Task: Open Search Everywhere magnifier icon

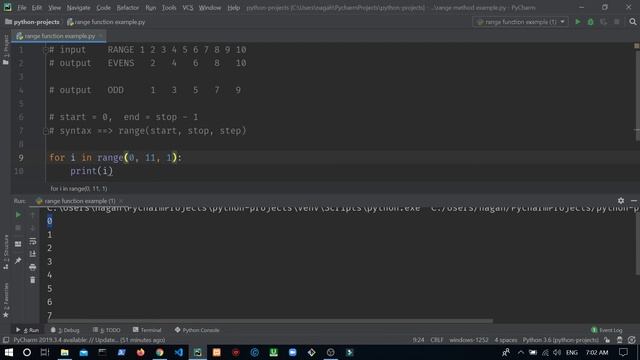Action: pyautogui.click(x=633, y=22)
